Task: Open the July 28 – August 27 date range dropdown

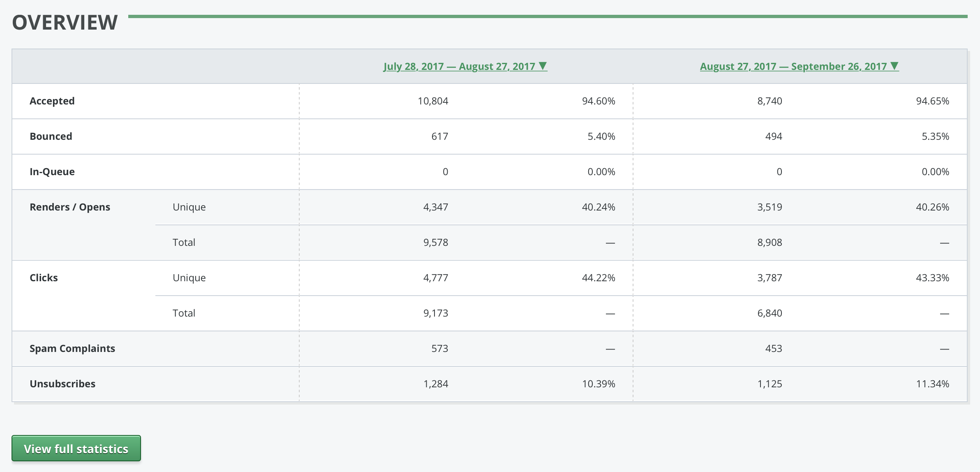Action: [465, 66]
